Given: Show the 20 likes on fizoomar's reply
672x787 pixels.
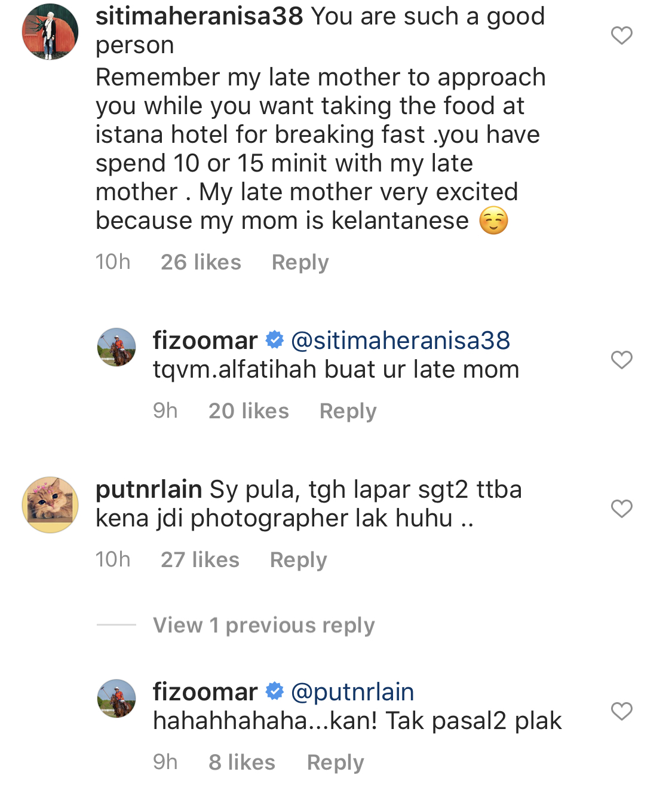Looking at the screenshot, I should click(x=248, y=411).
